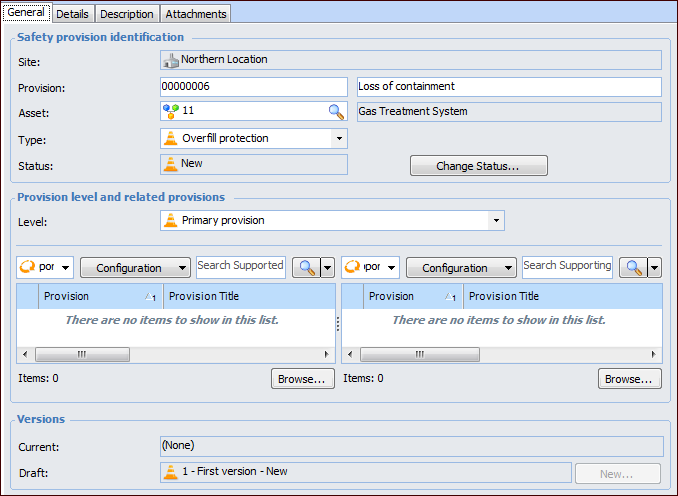This screenshot has width=678, height=496.
Task: Select the General tab
Action: 26,13
